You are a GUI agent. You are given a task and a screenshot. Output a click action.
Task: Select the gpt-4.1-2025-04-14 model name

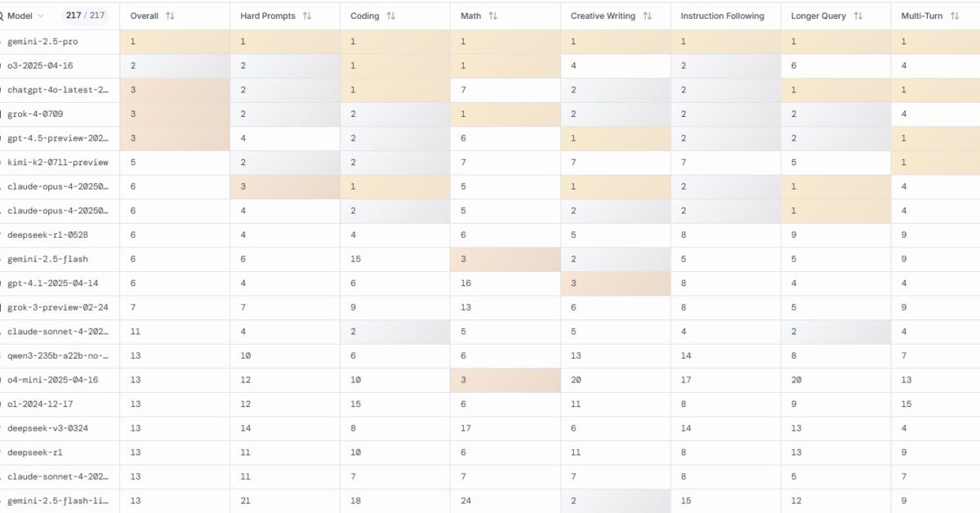click(53, 283)
